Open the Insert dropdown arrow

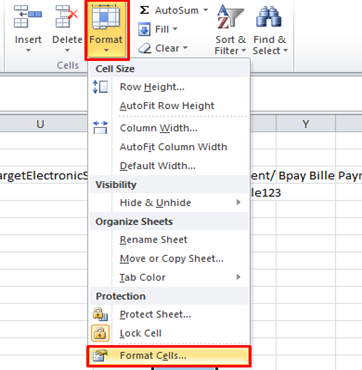[x=28, y=51]
